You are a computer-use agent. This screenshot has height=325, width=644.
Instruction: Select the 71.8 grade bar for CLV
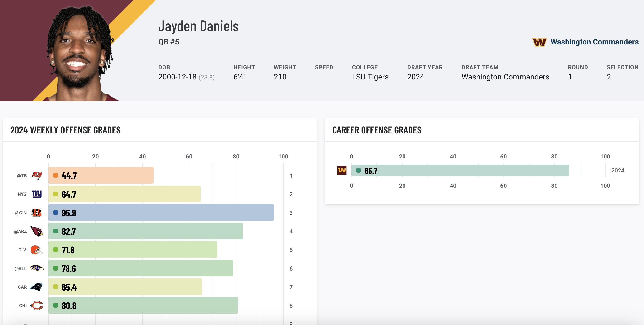(x=133, y=250)
